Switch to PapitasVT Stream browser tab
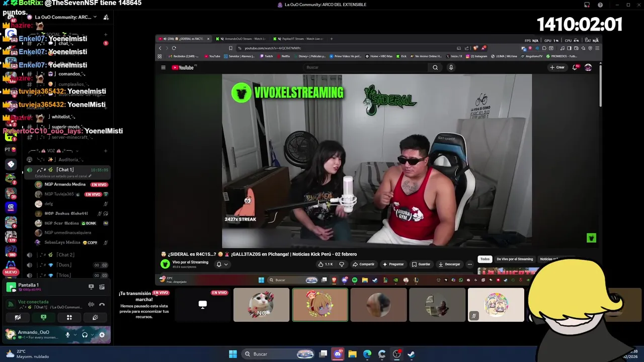644x362 pixels. click(x=299, y=39)
